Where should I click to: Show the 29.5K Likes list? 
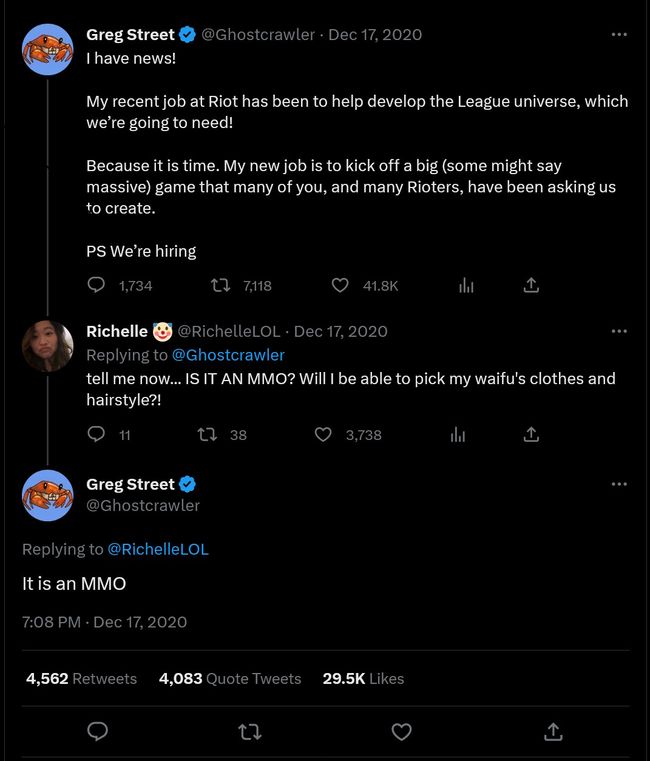click(x=363, y=678)
